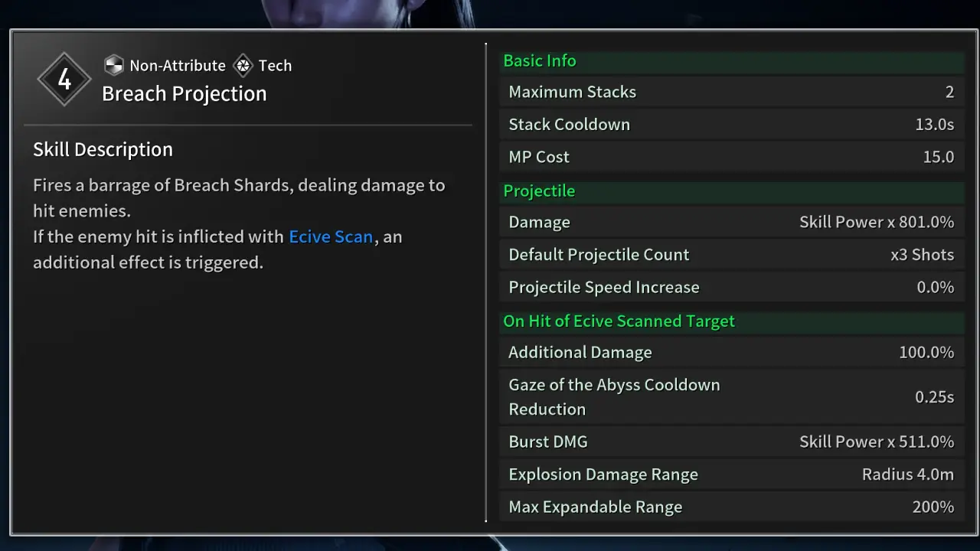
Task: Click the Damage skill power value
Action: click(x=877, y=221)
